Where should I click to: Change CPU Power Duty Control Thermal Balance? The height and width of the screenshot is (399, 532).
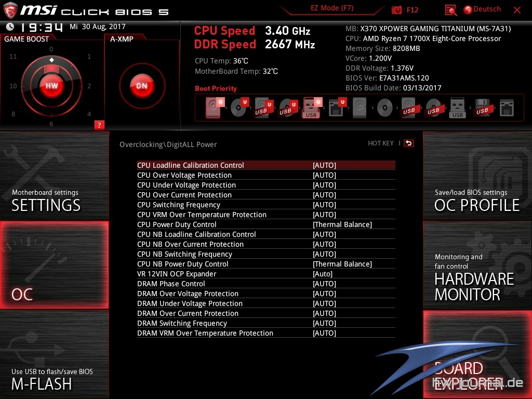tap(342, 224)
